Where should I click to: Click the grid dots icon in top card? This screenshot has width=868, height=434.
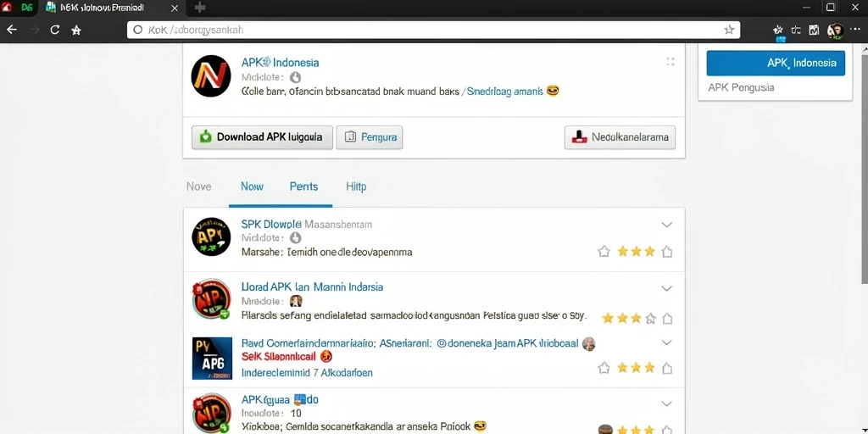point(670,61)
